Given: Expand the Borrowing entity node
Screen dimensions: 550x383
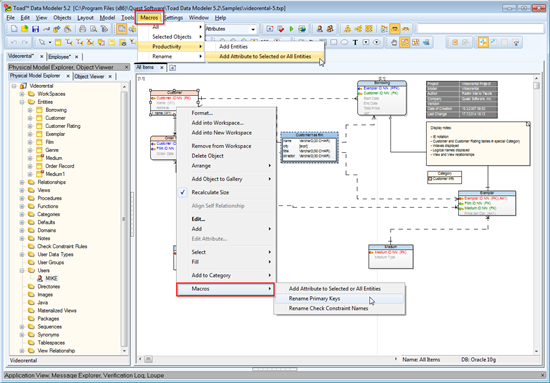Looking at the screenshot, I should 30,110.
